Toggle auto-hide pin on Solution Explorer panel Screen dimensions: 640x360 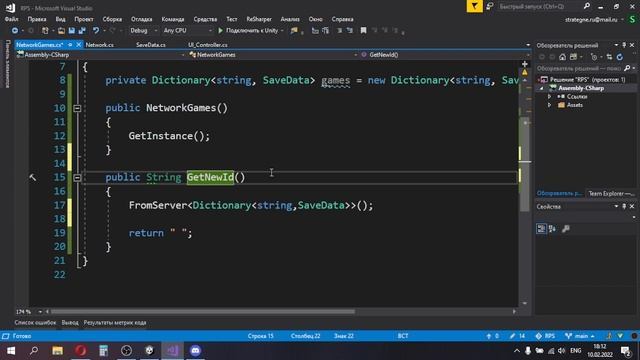pos(624,45)
